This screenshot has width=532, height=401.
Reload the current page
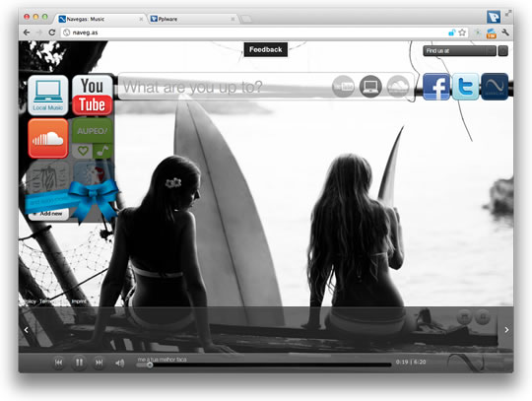tap(52, 33)
